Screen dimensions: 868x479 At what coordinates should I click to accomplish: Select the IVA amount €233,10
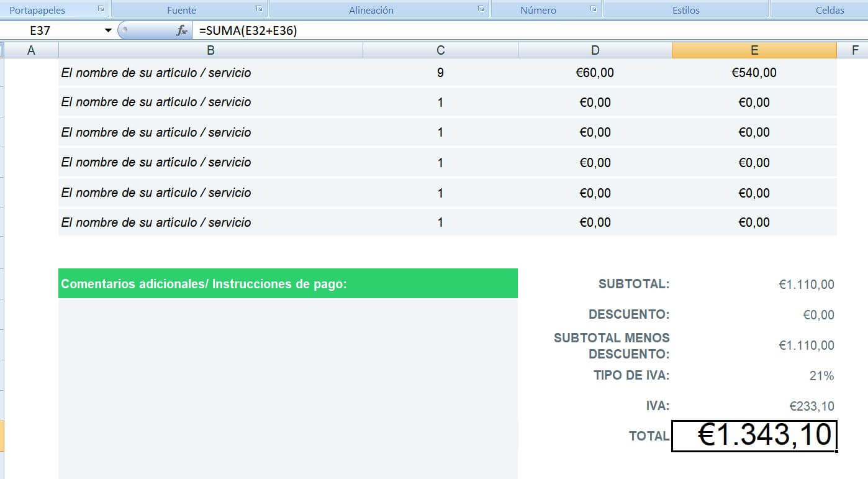click(x=811, y=406)
